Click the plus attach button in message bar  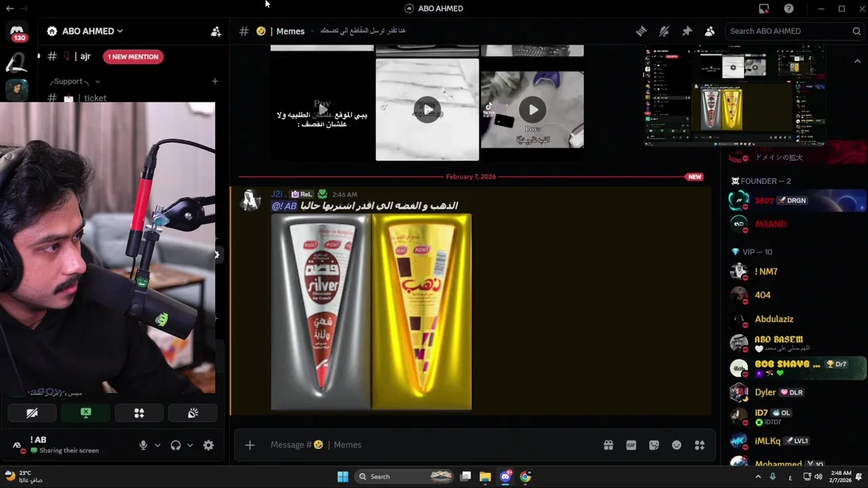point(250,445)
